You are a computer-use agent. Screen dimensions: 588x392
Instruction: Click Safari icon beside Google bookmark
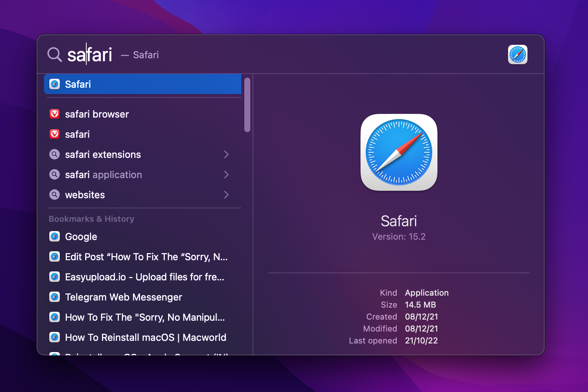(55, 236)
